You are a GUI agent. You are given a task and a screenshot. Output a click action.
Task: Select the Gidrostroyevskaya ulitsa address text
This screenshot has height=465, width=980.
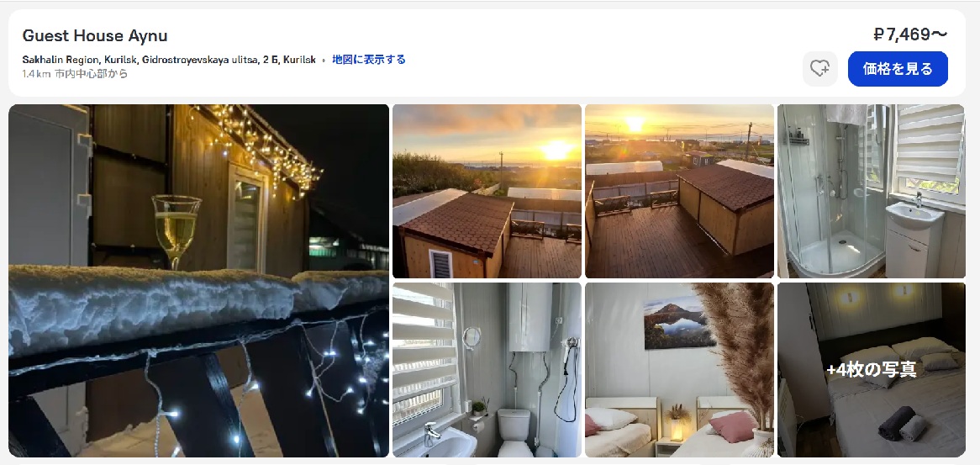169,60
